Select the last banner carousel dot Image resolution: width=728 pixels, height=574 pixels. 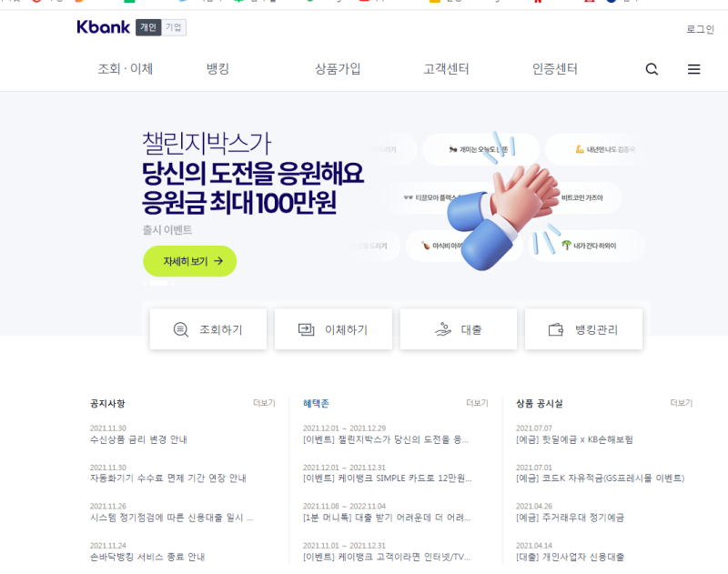tap(173, 283)
